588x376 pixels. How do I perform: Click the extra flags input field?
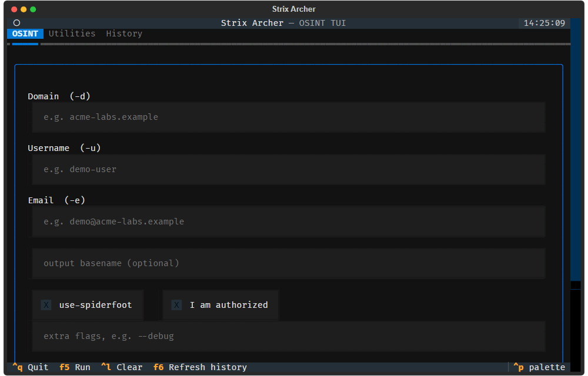click(x=288, y=336)
